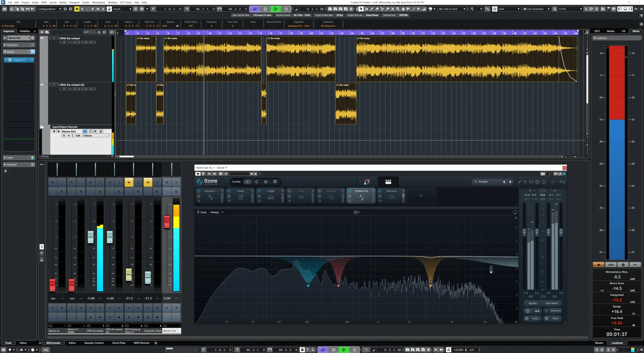Switch to the Media tab in right zone
This screenshot has height=353, width=644.
point(611,31)
